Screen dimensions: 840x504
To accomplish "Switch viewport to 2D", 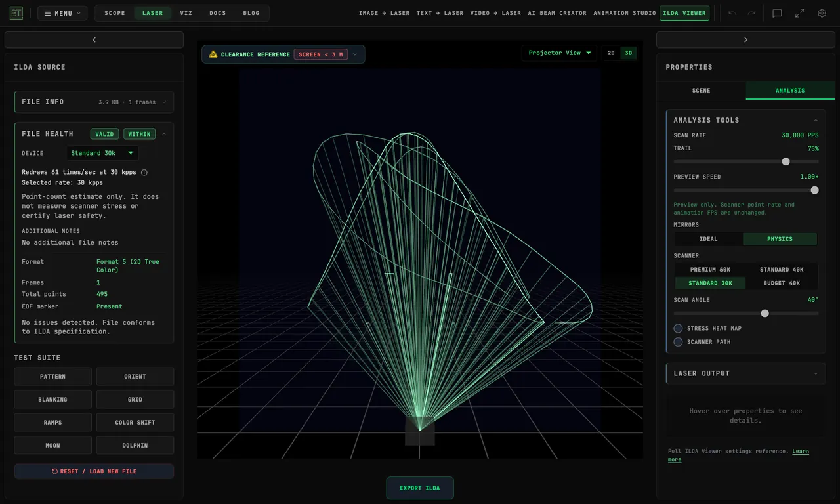I will coord(611,53).
